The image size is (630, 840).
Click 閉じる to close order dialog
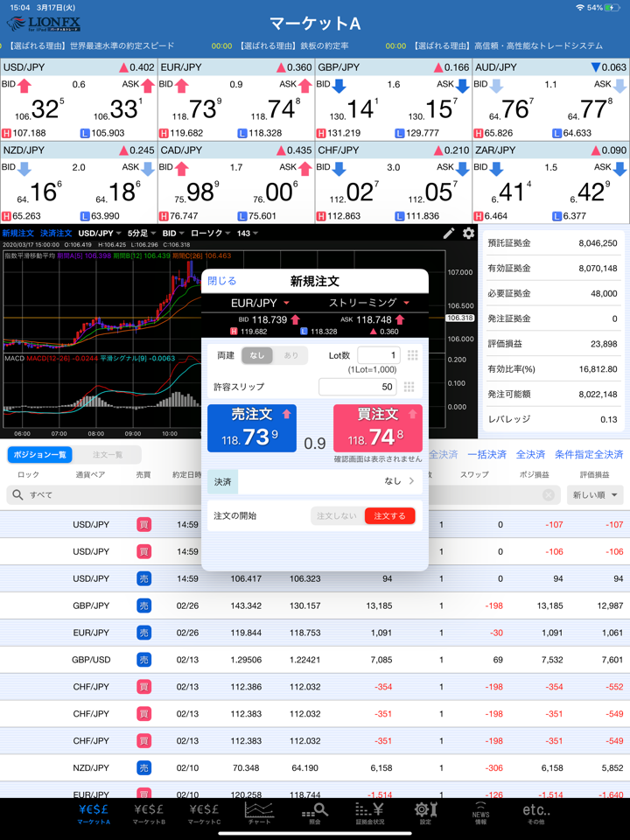pos(221,281)
